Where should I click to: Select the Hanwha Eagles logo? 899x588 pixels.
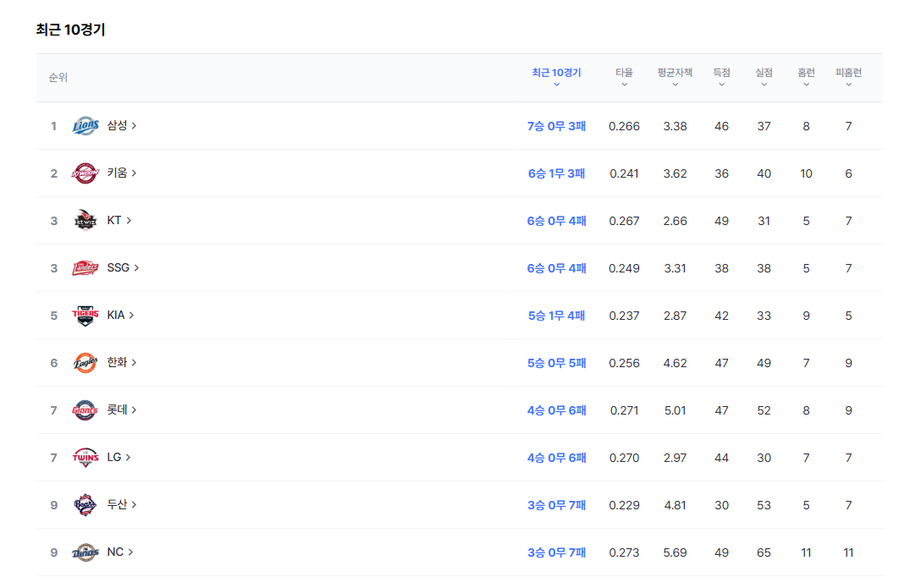[85, 362]
